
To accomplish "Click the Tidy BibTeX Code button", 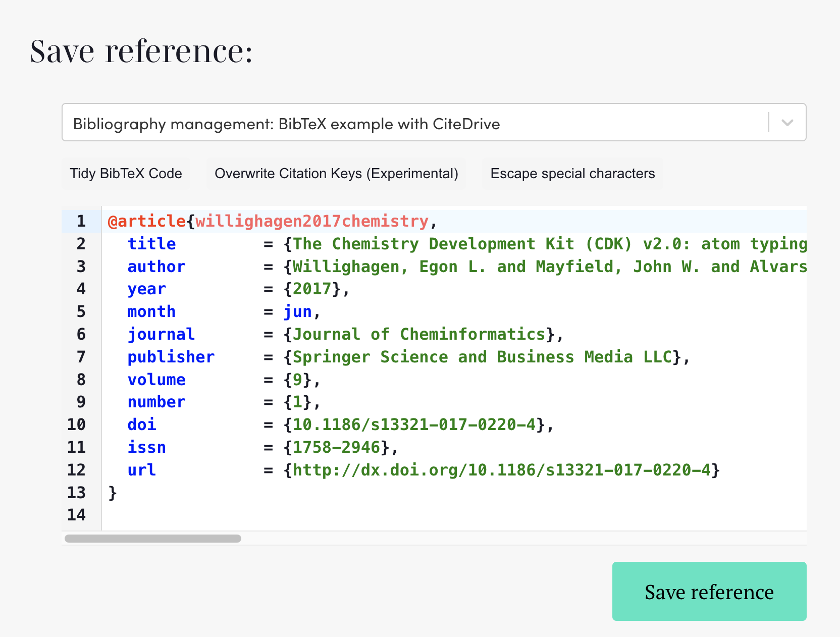I will point(126,173).
